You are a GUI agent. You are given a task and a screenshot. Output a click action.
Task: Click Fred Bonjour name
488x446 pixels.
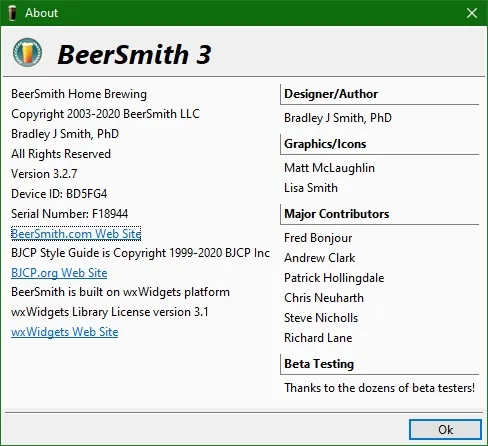[x=318, y=238]
